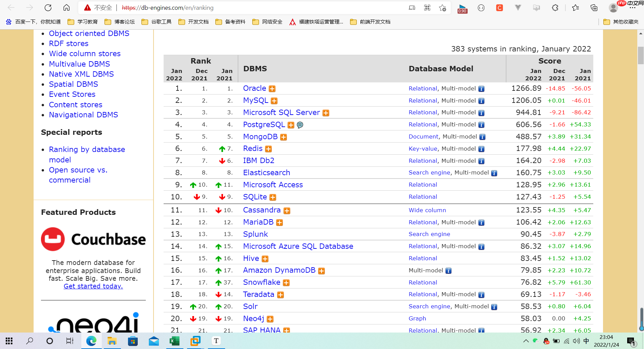Follow the Get started today link
Viewport: 644px width, 349px height.
[x=93, y=286]
